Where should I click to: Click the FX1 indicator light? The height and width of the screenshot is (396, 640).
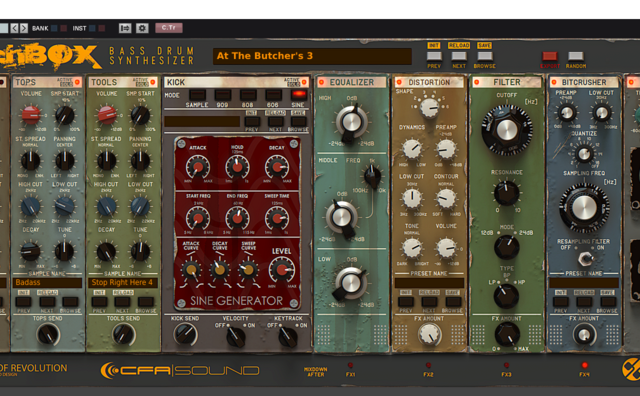[350, 365]
